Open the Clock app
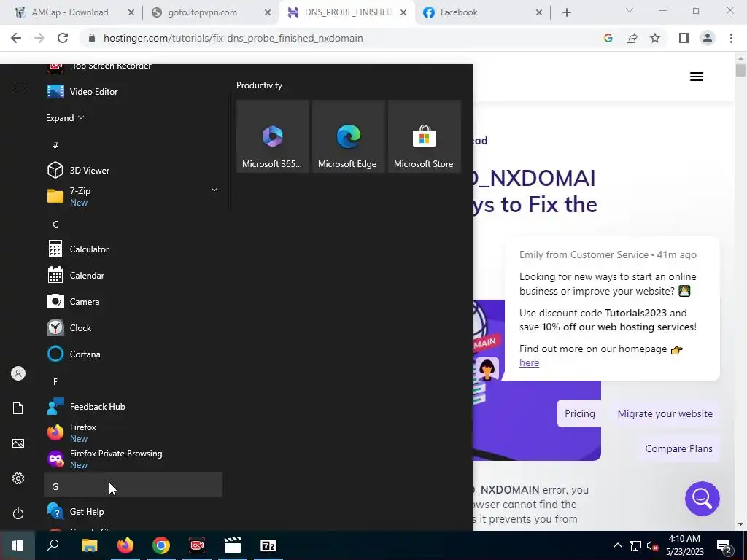The height and width of the screenshot is (560, 747). [x=133, y=327]
